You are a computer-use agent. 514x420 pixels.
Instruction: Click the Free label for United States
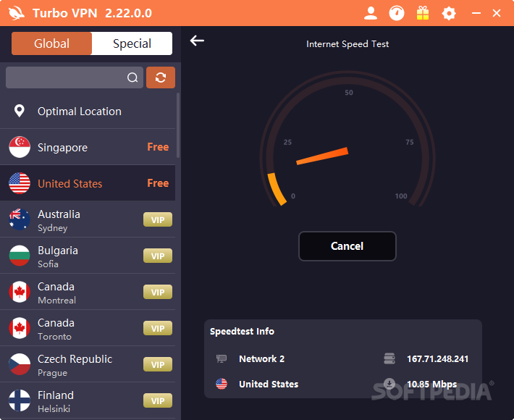[158, 183]
